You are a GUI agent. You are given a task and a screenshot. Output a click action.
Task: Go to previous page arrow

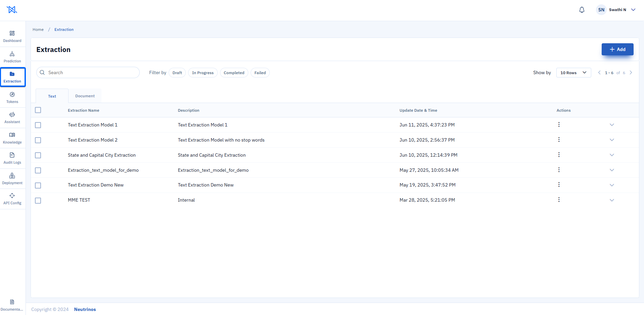(599, 72)
